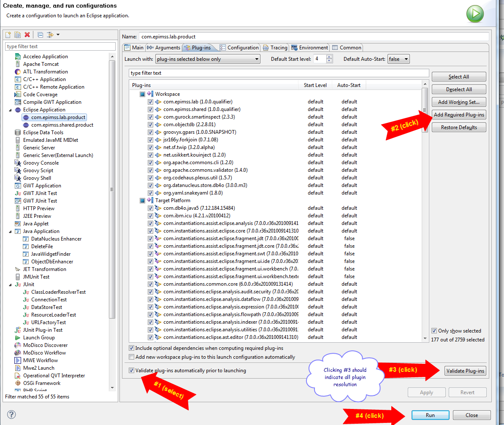The width and height of the screenshot is (504, 425).
Task: Click the Apache Tomcat icon
Action: click(18, 64)
